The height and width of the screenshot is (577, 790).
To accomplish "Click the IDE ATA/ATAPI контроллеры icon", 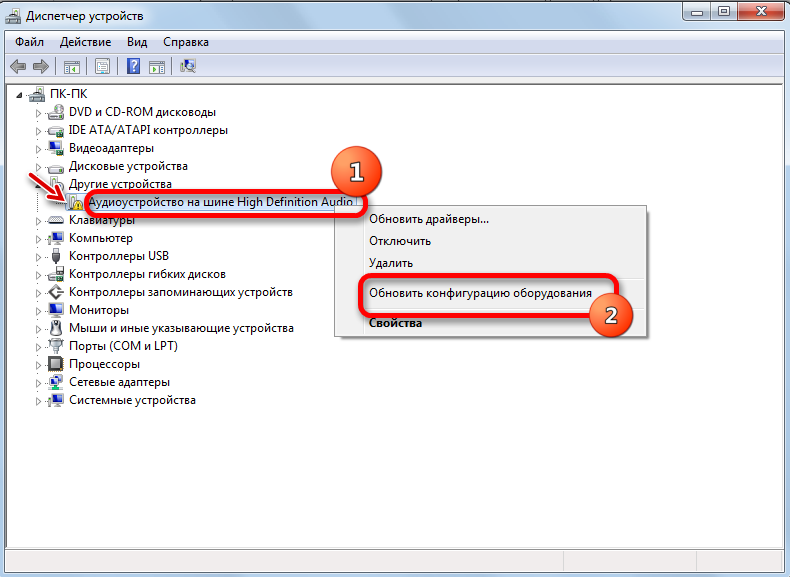I will (x=55, y=131).
